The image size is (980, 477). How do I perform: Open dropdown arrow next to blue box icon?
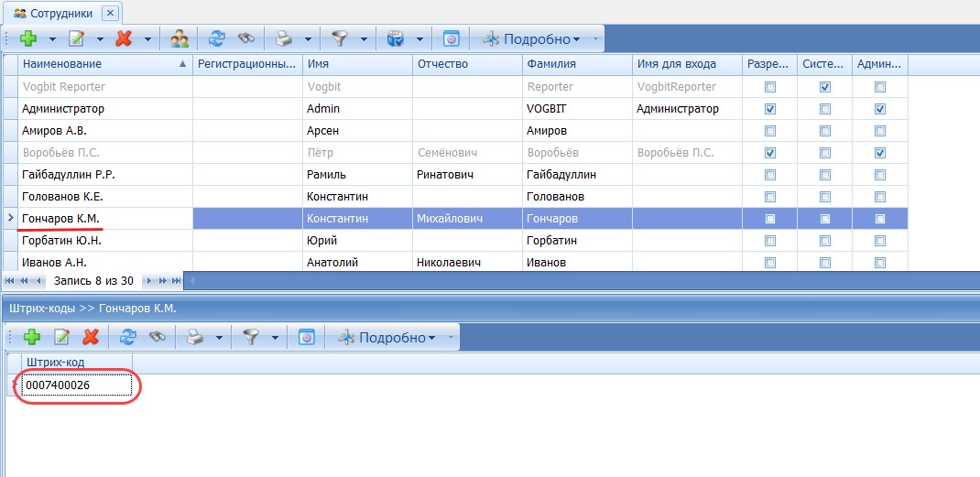click(x=419, y=38)
